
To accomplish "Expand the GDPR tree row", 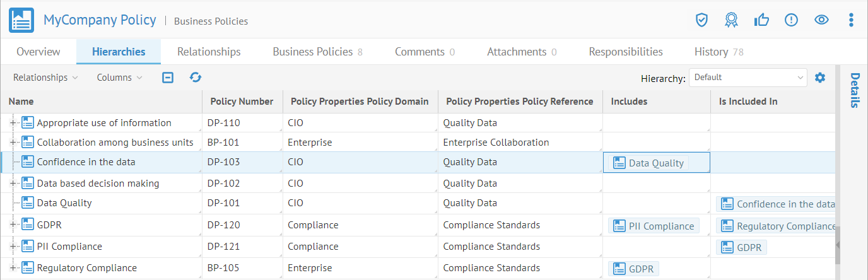I will click(13, 225).
